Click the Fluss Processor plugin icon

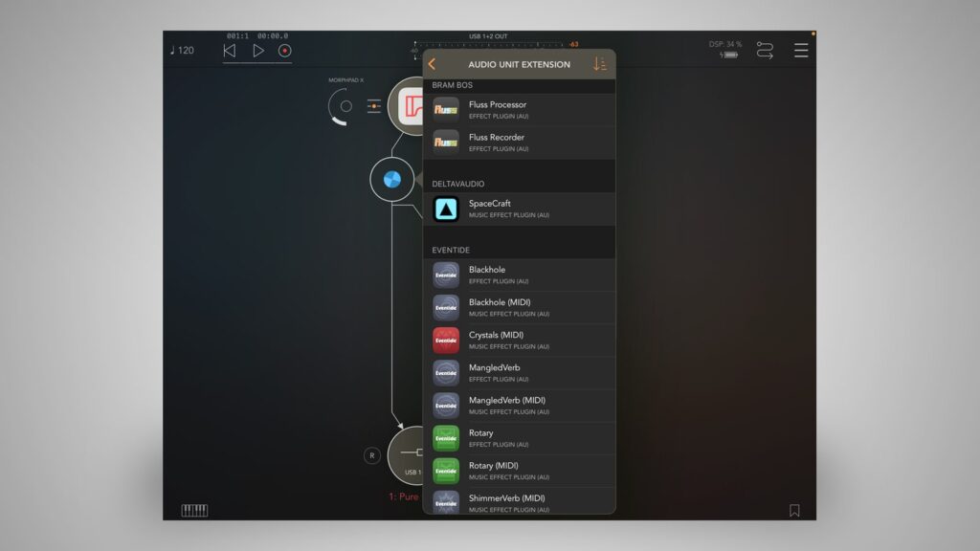click(446, 110)
